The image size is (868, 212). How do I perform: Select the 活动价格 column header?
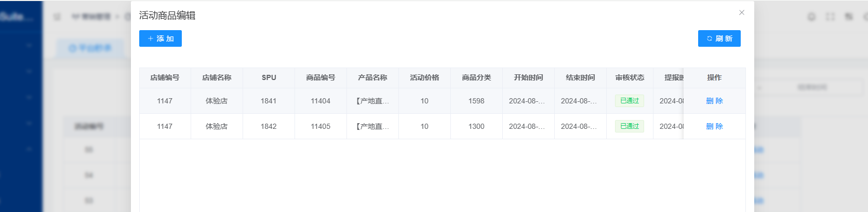tap(424, 77)
